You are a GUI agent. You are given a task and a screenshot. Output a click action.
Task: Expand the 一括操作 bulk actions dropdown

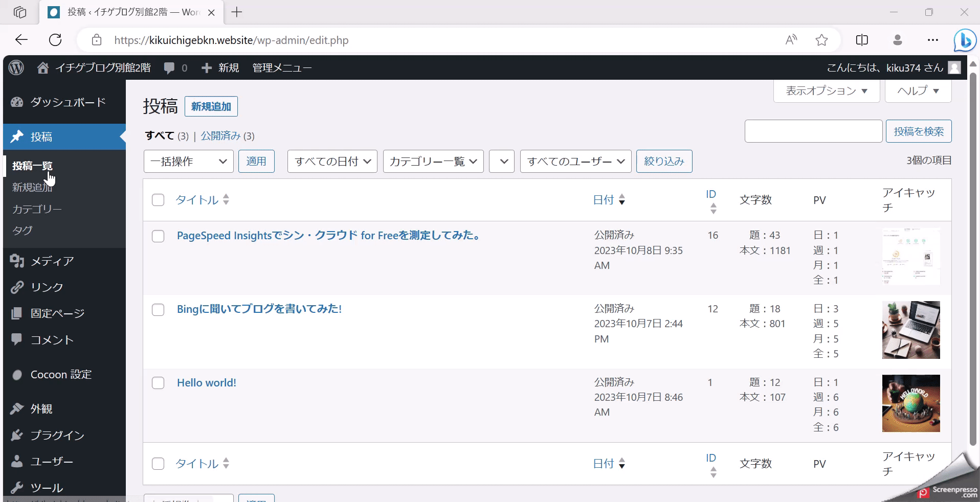(x=188, y=162)
